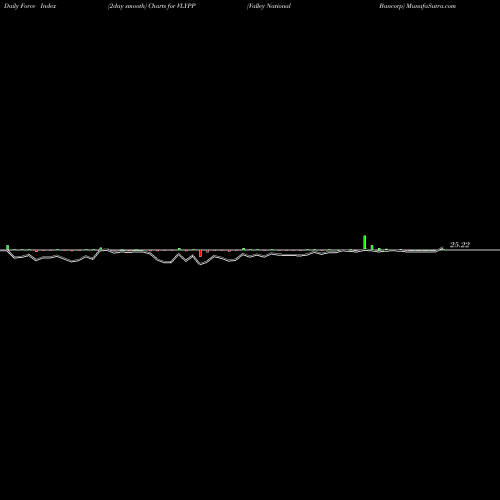The width and height of the screenshot is (500, 500).
Task: Click the '(Valley National' heading text
Action: click(x=269, y=6)
